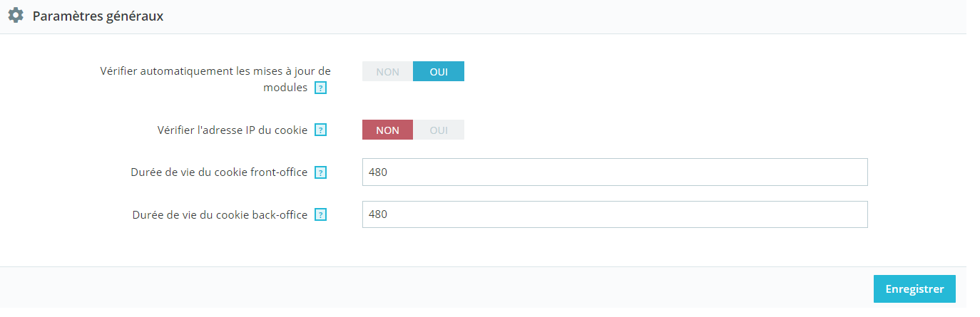Click the header bar right of Paramètres généraux
The width and height of the screenshot is (980, 317).
563,16
